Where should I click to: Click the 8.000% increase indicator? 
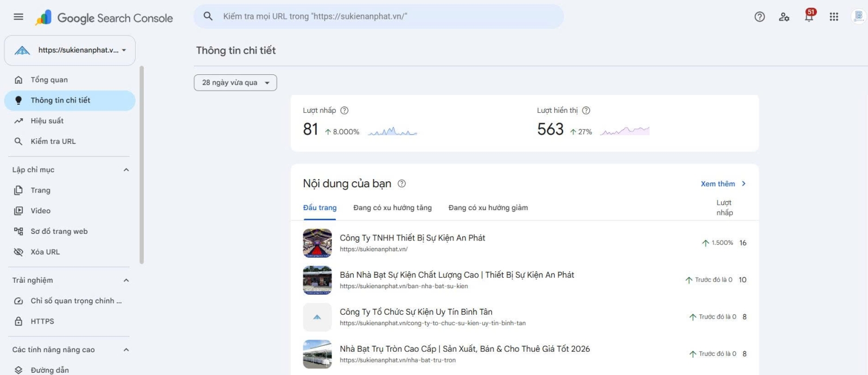342,132
